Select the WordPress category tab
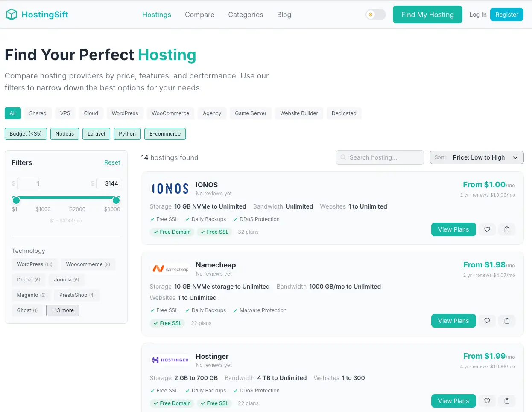The width and height of the screenshot is (532, 412). click(125, 113)
